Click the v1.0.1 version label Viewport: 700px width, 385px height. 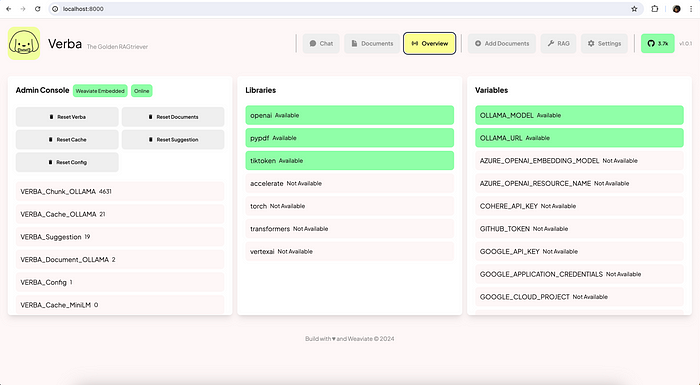click(x=686, y=43)
